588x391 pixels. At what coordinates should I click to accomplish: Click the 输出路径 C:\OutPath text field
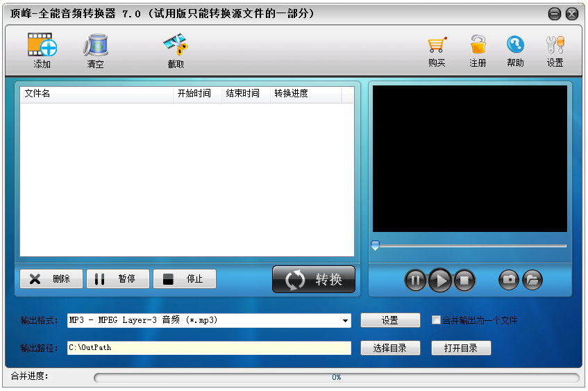[208, 348]
